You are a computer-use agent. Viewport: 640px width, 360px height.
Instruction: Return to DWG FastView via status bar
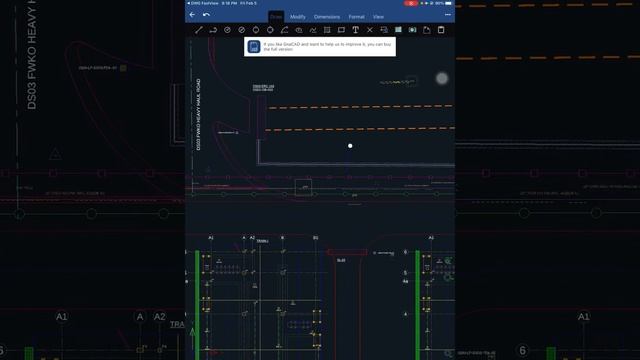(x=203, y=3)
